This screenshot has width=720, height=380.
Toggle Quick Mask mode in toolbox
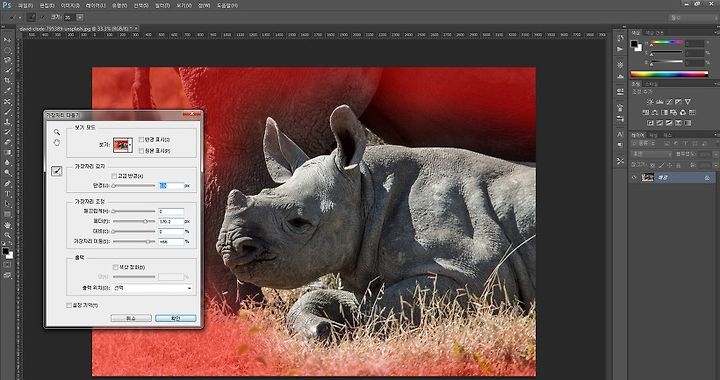(x=7, y=265)
